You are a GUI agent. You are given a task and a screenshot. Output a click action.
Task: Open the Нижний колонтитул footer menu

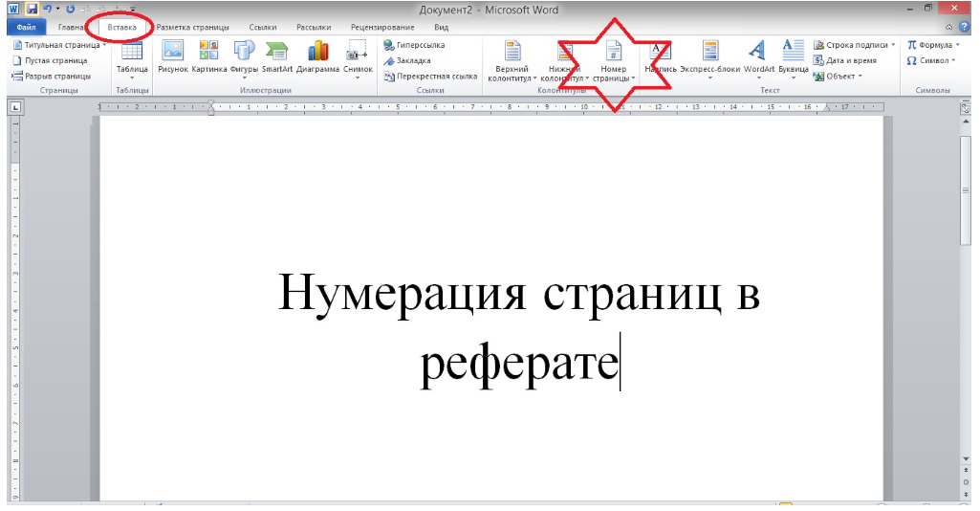(x=564, y=60)
